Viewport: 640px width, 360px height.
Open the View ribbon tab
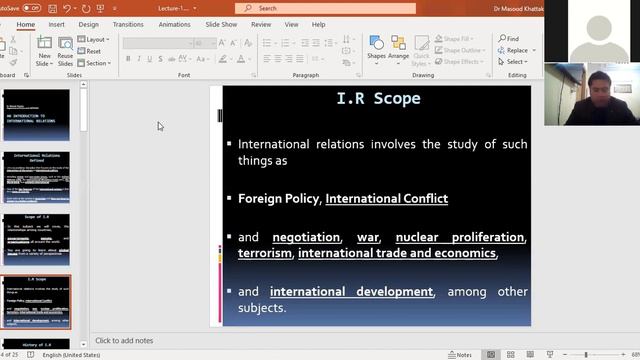tap(291, 24)
